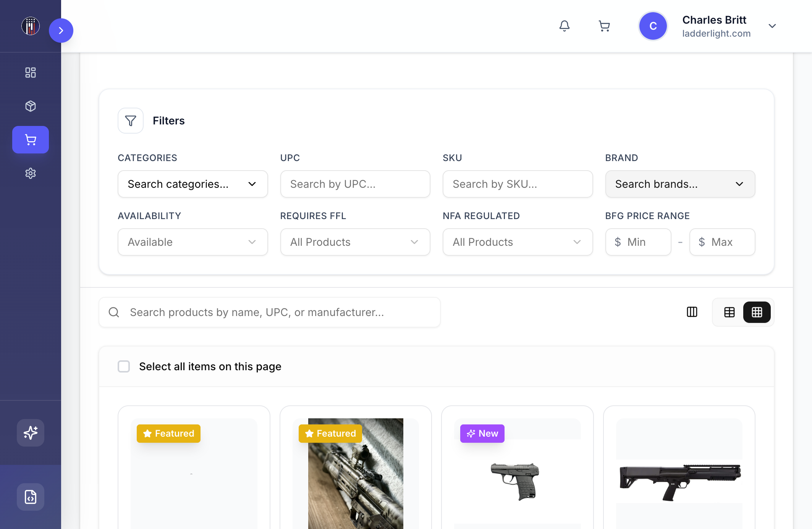The image size is (812, 529).
Task: Open the column chooser icon
Action: click(x=692, y=312)
